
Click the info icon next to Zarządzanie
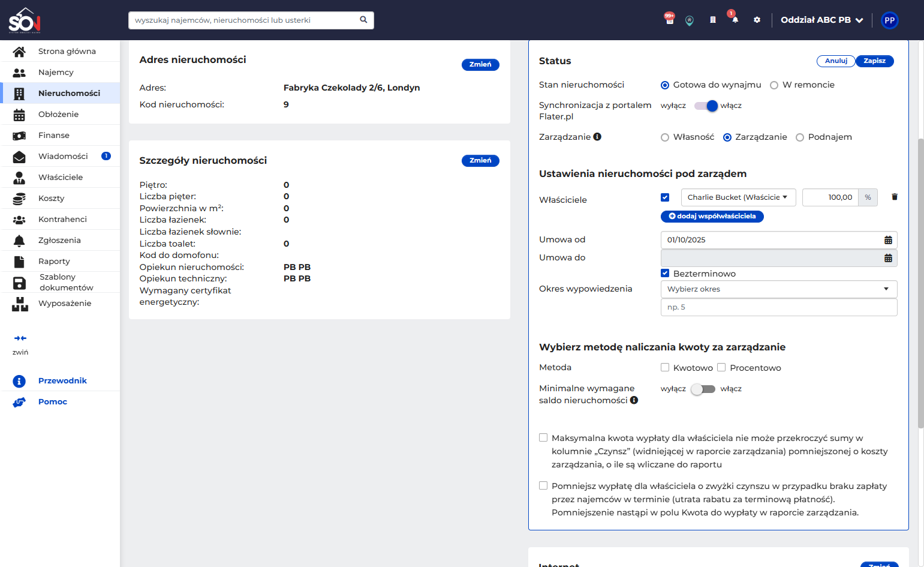coord(597,137)
